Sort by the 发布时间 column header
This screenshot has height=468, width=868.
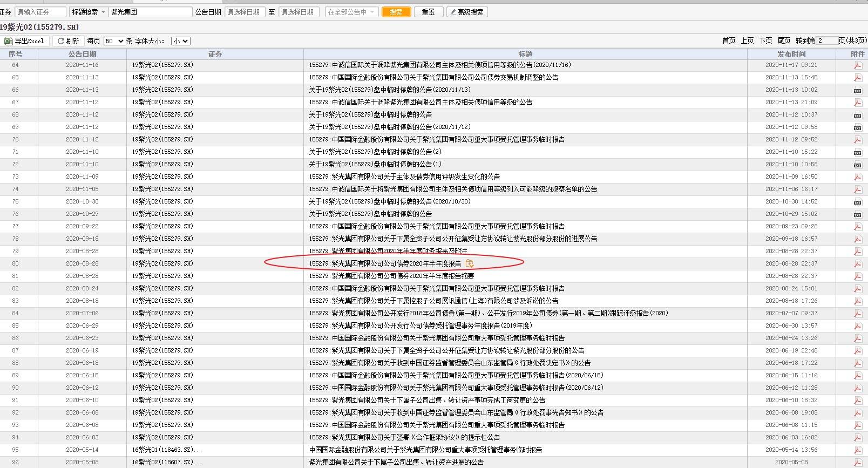[791, 54]
